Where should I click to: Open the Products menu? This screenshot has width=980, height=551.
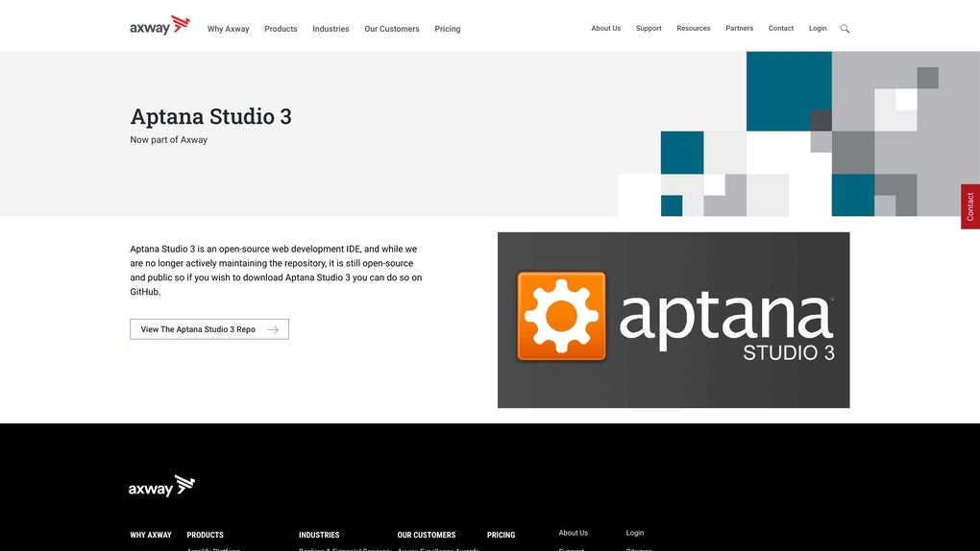pos(281,29)
